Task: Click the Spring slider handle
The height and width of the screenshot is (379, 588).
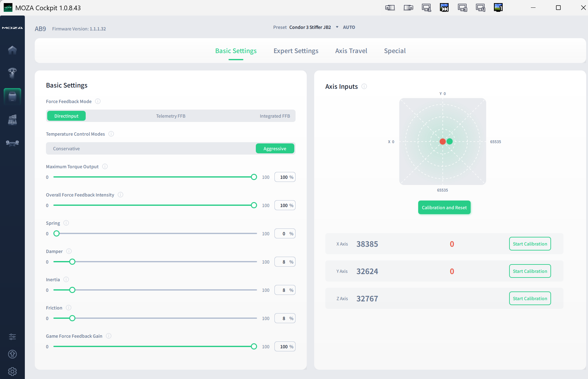Action: coord(57,233)
